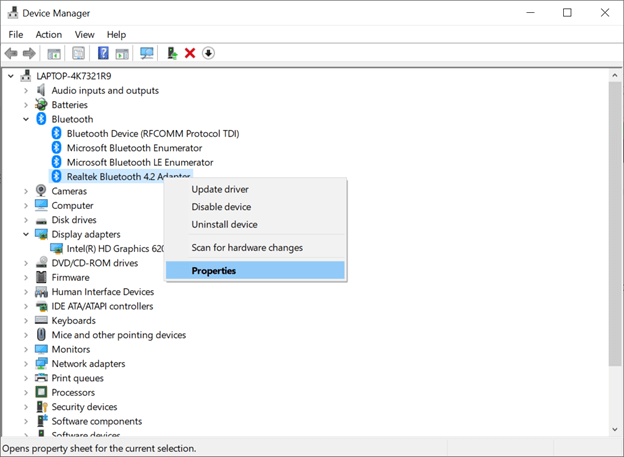Image resolution: width=624 pixels, height=457 pixels.
Task: Click Scan for hardware changes monitor icon
Action: 147,53
